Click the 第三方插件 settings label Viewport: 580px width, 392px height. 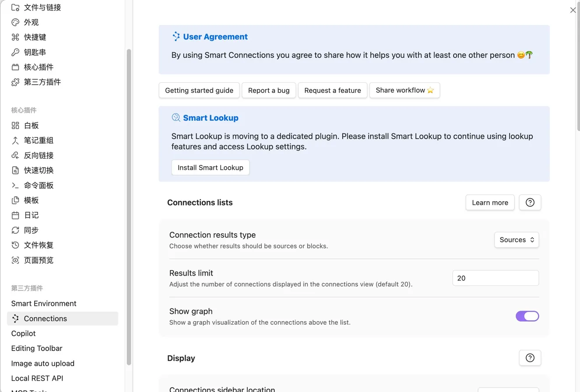coord(42,82)
